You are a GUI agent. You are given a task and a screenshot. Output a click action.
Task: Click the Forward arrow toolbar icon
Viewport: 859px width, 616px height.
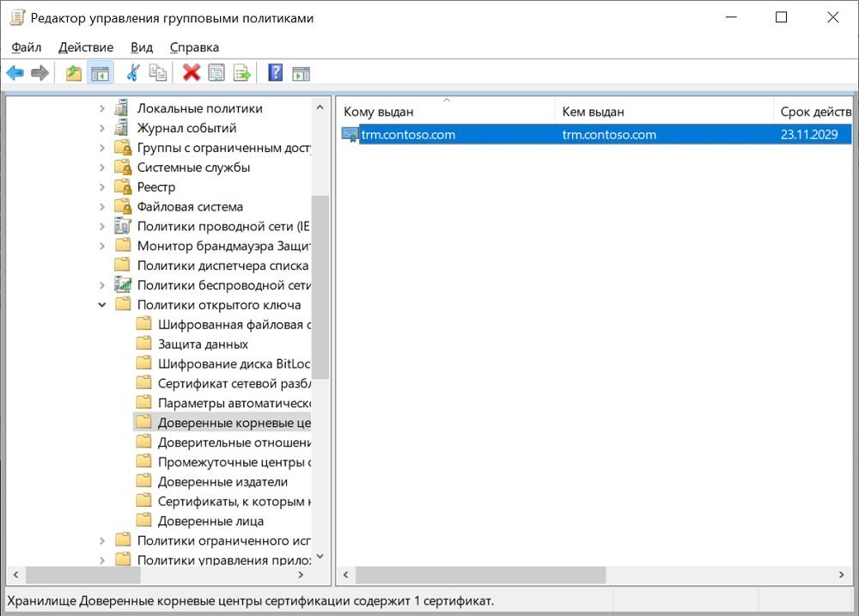[x=40, y=73]
